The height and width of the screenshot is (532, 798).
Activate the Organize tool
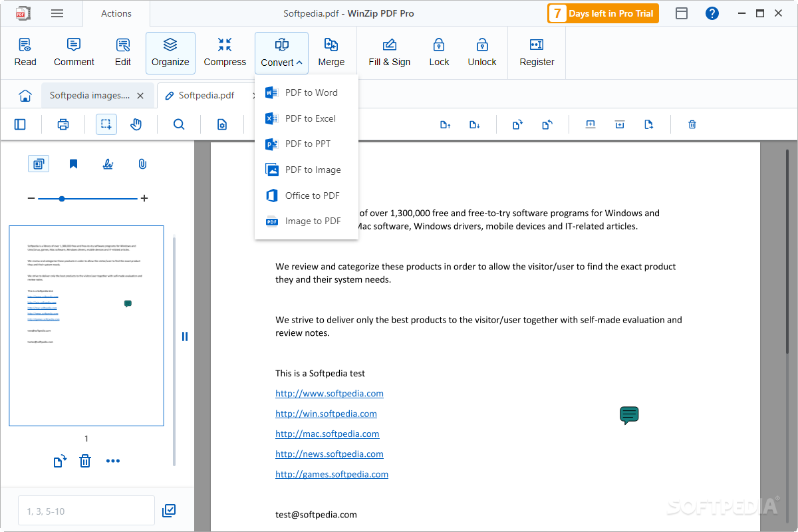(x=170, y=53)
